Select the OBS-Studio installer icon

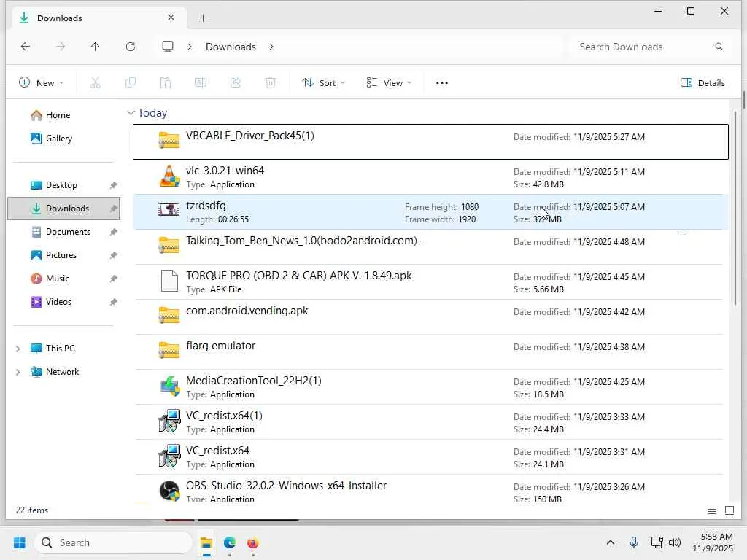[169, 491]
